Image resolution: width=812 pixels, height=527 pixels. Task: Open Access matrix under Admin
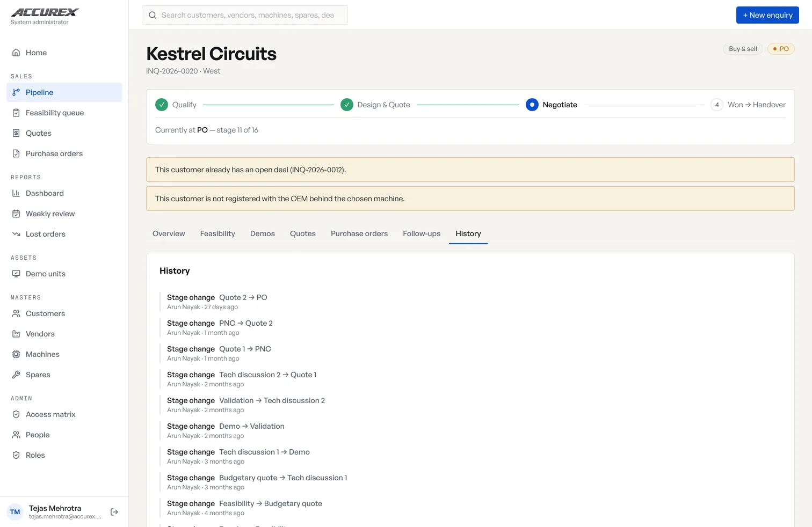(x=64, y=414)
